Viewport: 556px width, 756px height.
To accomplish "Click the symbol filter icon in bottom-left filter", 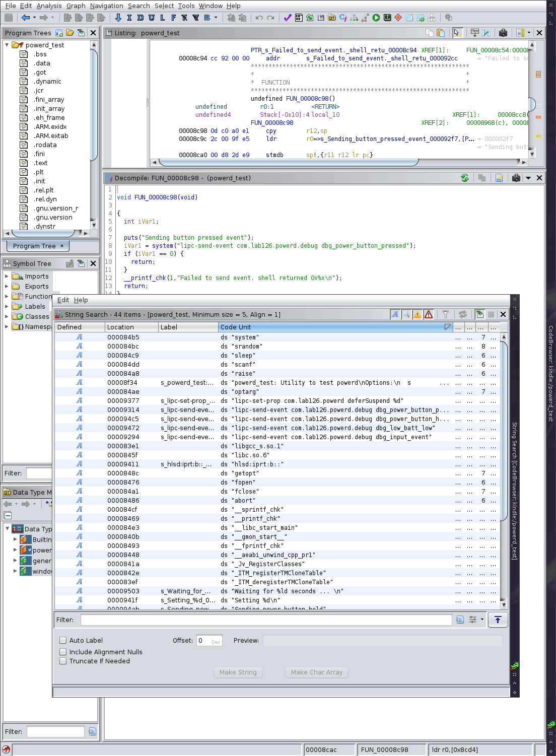I will click(92, 731).
